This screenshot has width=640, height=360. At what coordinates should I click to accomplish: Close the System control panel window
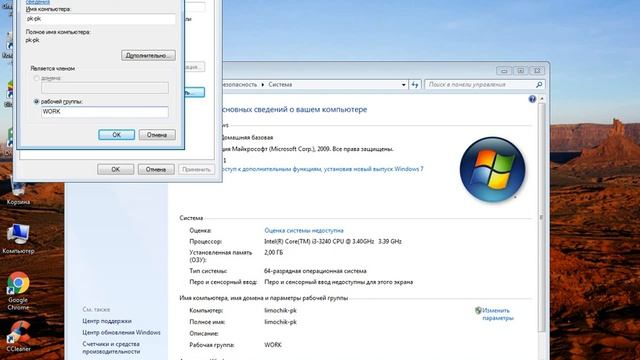pyautogui.click(x=537, y=71)
